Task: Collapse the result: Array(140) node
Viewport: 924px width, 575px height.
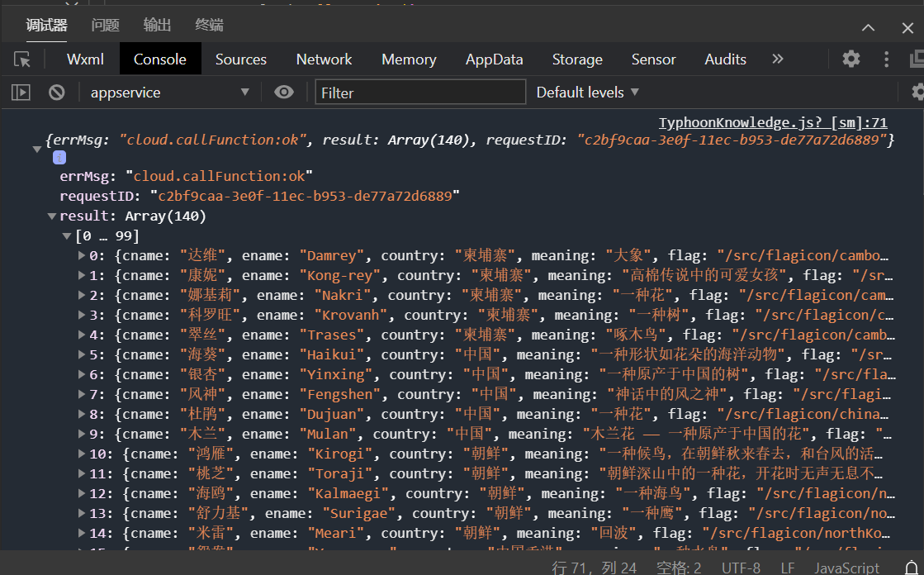Action: coord(52,216)
